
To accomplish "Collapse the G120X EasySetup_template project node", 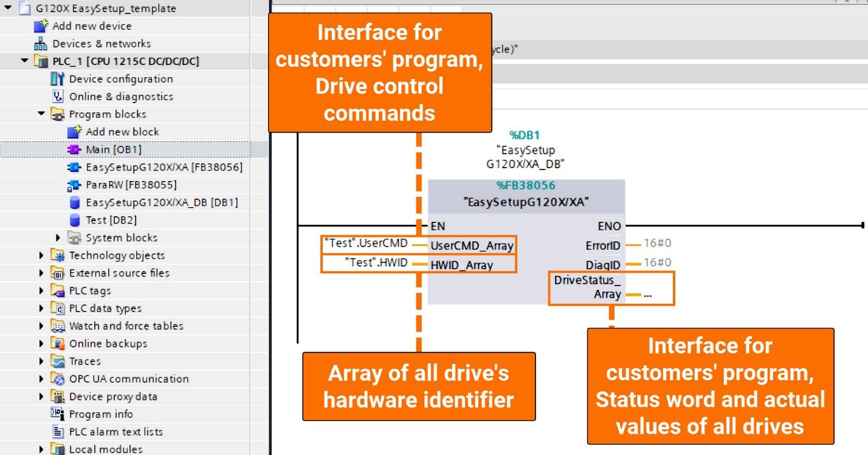I will (x=8, y=9).
